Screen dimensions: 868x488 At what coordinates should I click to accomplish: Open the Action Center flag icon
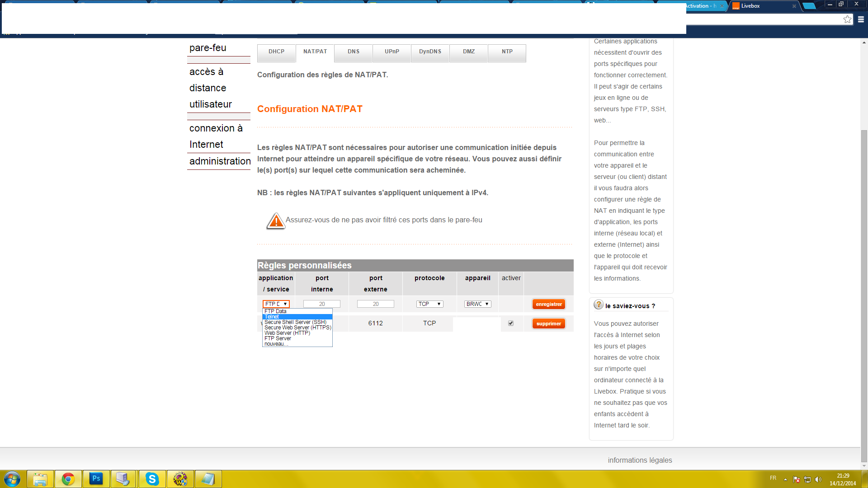[797, 479]
